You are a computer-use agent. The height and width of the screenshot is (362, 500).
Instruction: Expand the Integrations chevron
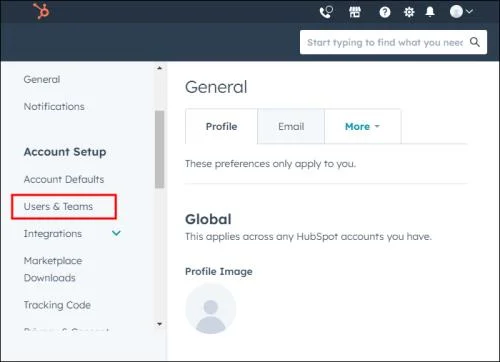coord(116,233)
